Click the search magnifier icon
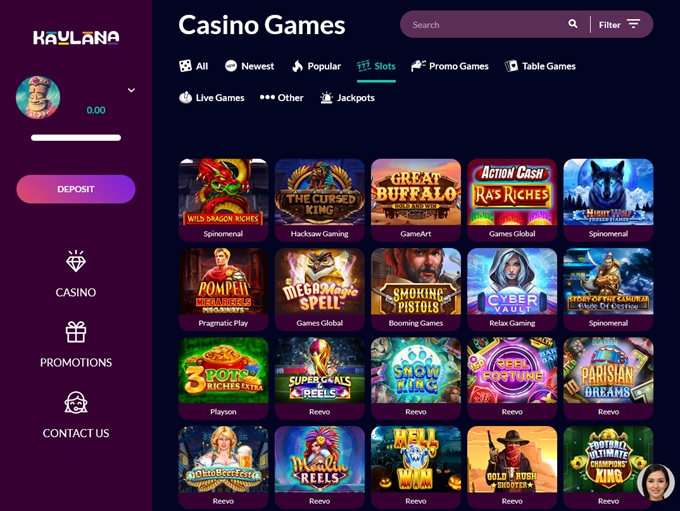This screenshot has width=680, height=511. [x=572, y=24]
